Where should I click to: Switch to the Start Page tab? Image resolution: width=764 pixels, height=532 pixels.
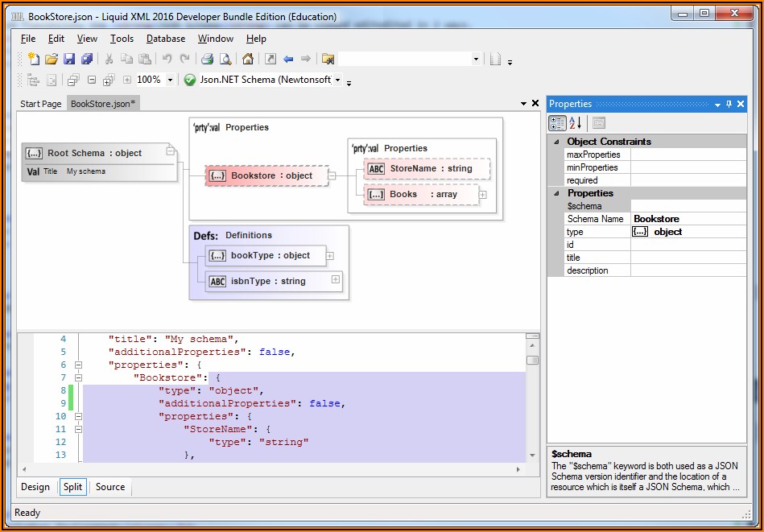40,104
